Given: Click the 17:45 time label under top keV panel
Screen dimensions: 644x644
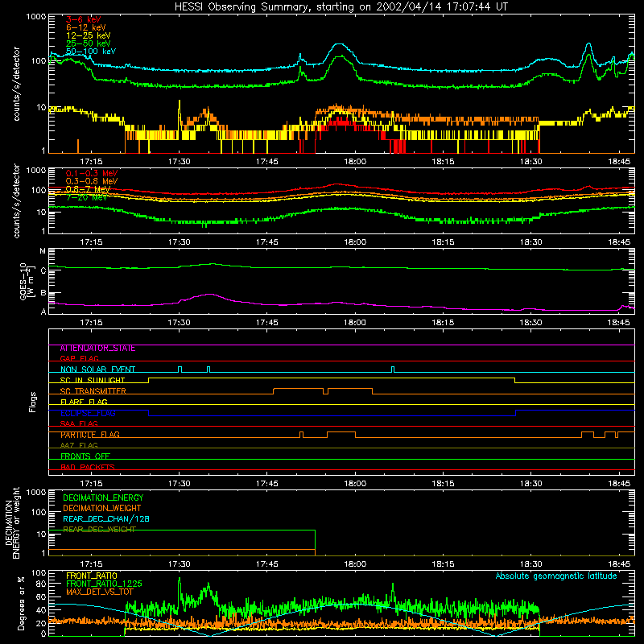Looking at the screenshot, I should pos(267,162).
